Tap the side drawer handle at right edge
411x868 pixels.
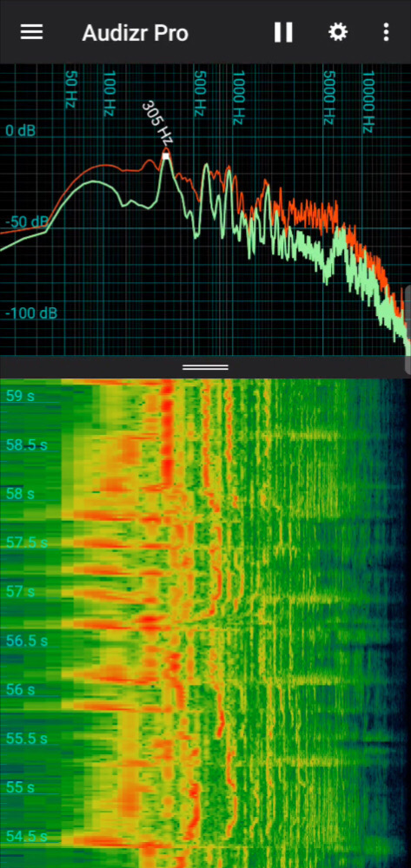click(408, 331)
